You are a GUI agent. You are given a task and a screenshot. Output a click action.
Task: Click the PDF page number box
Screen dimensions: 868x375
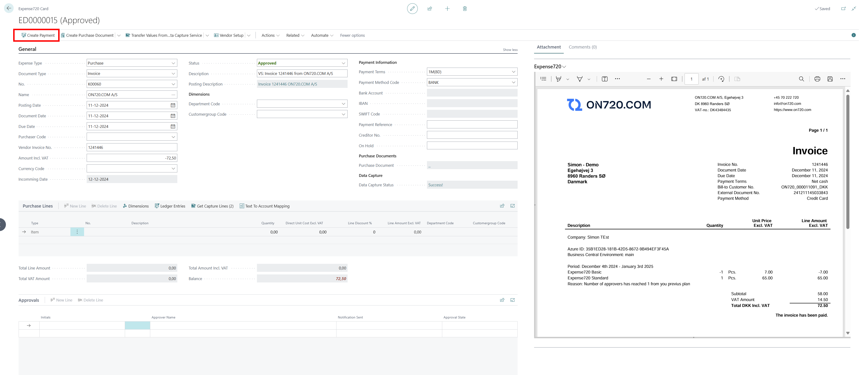691,79
